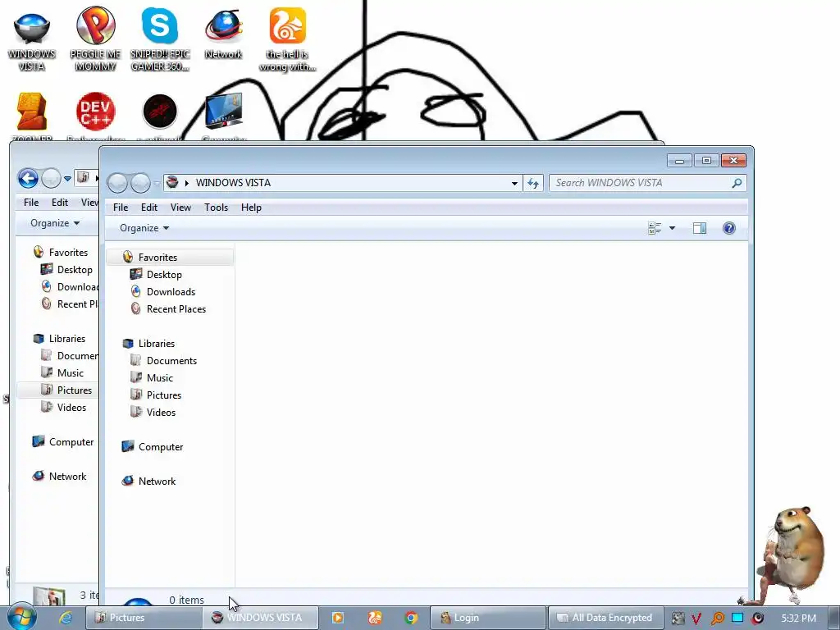Image resolution: width=840 pixels, height=630 pixels.
Task: Select Favorites in front window sidebar
Action: [x=170, y=258]
